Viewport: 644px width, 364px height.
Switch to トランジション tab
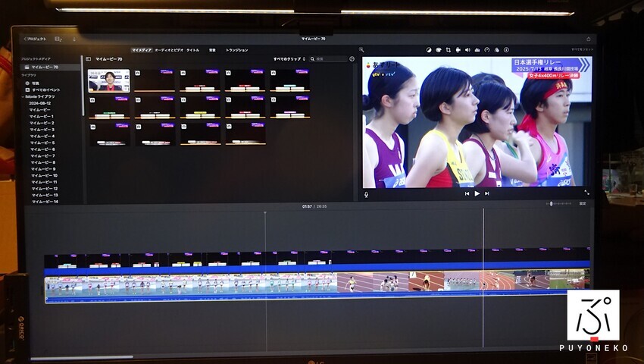click(237, 50)
